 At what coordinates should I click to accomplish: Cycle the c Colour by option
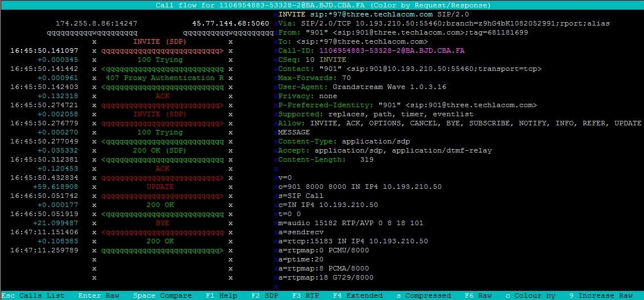point(530,295)
